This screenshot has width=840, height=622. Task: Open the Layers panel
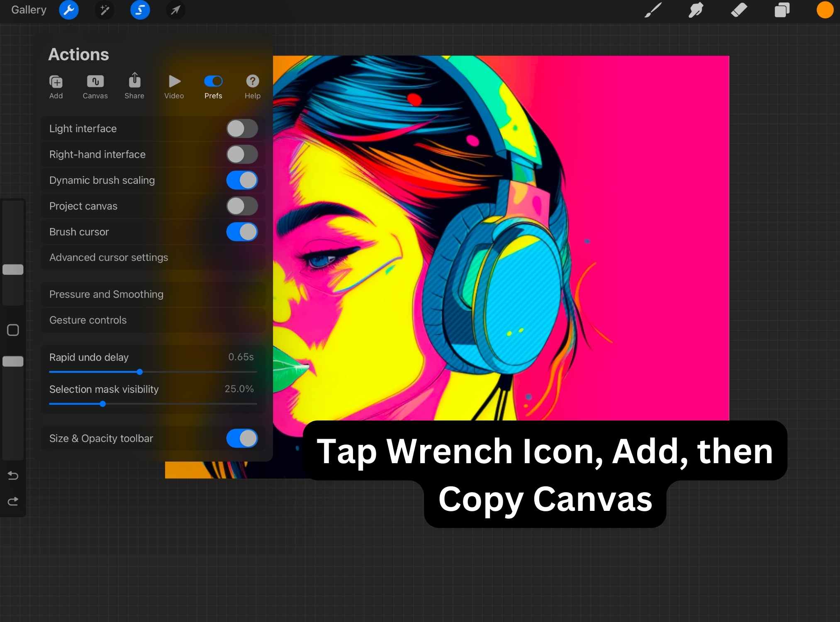click(x=782, y=10)
